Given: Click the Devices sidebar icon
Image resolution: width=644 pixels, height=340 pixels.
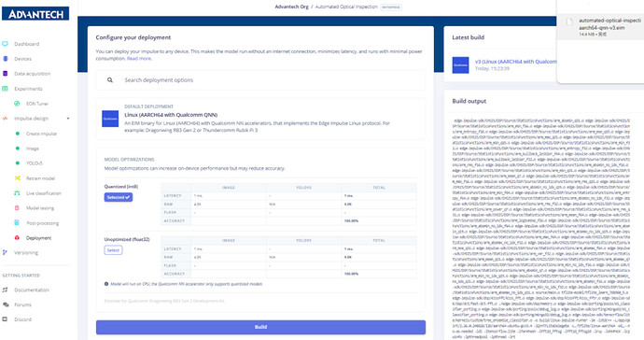Looking at the screenshot, I should (x=5, y=59).
